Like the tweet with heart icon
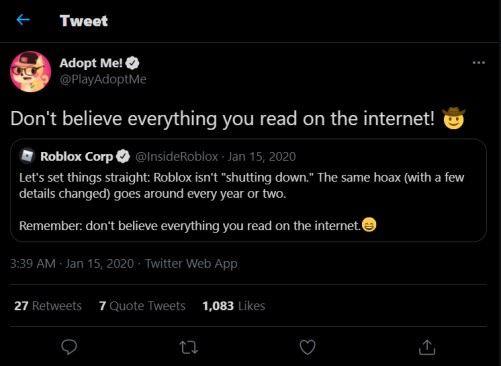This screenshot has height=366, width=501. click(307, 347)
